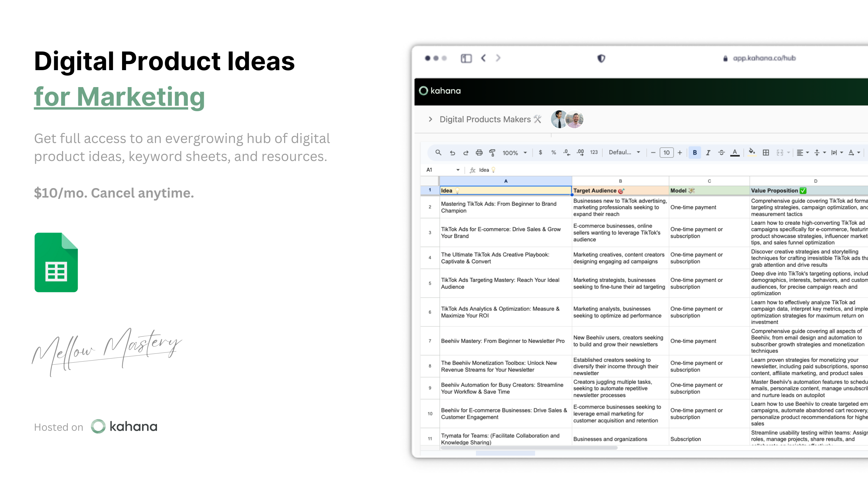
Task: Select 'Businesses and organizations' cell
Action: click(x=620, y=437)
